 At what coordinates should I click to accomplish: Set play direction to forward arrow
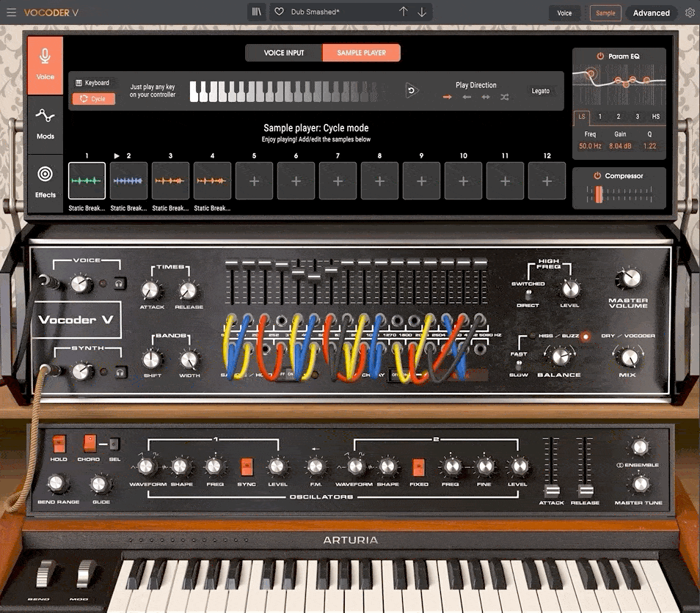pyautogui.click(x=448, y=97)
